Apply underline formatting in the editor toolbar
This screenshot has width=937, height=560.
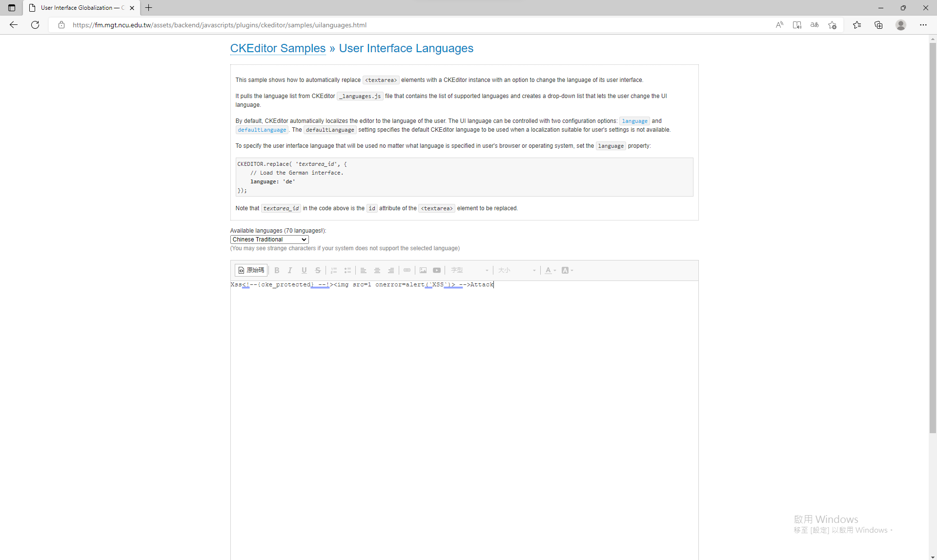click(304, 270)
